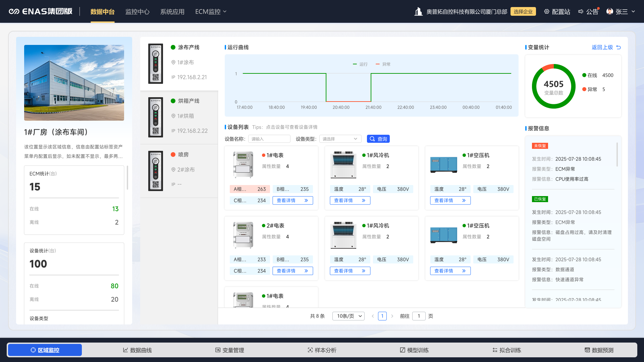644x362 pixels.
Task: Switch to the 监控中心 tab
Action: pos(138,12)
